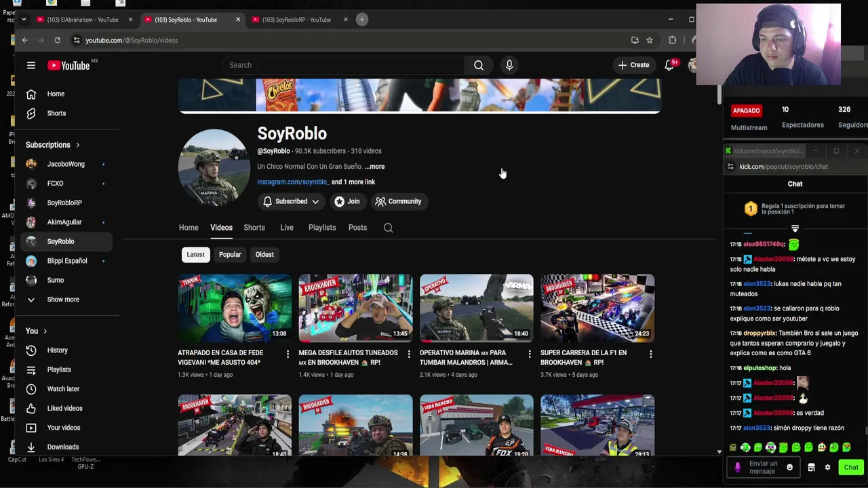This screenshot has height=488, width=868.
Task: Open Kick chat shop icon
Action: pyautogui.click(x=811, y=467)
